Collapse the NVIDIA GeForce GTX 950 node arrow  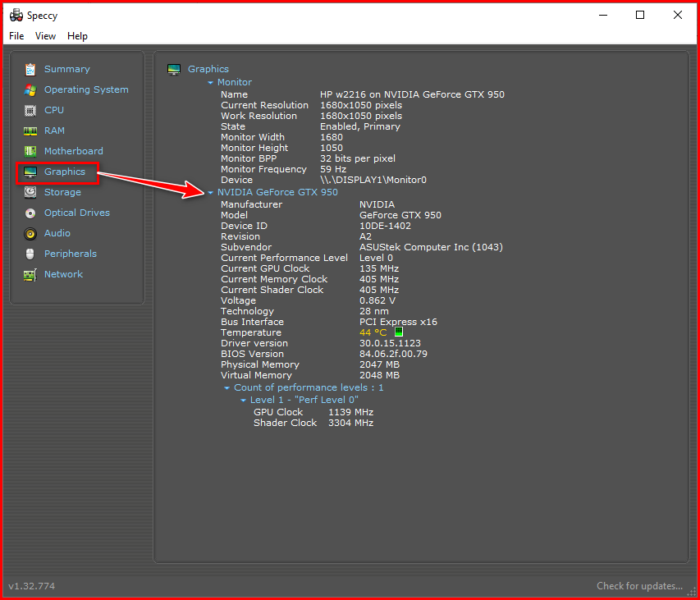point(211,192)
